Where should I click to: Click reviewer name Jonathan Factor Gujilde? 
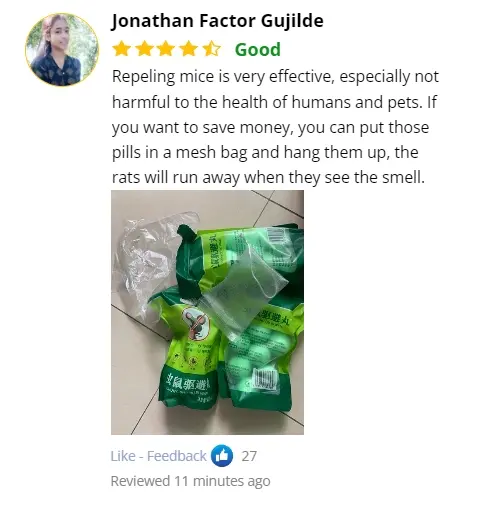coord(217,21)
